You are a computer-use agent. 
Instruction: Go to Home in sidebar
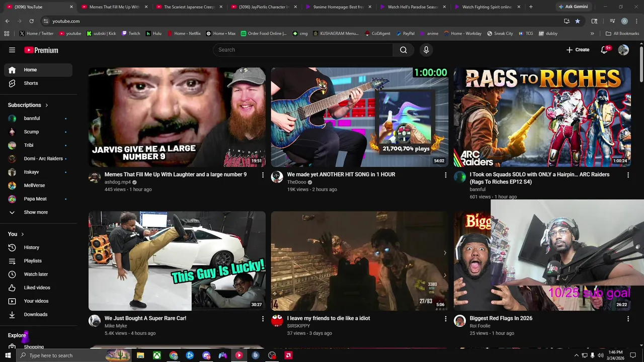pyautogui.click(x=38, y=70)
